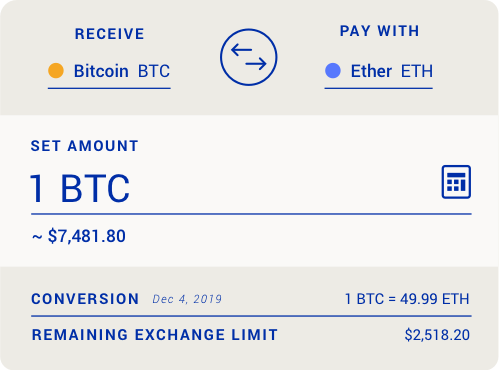
Task: Open the Bitcoin BTC receive currency selector
Action: click(109, 74)
